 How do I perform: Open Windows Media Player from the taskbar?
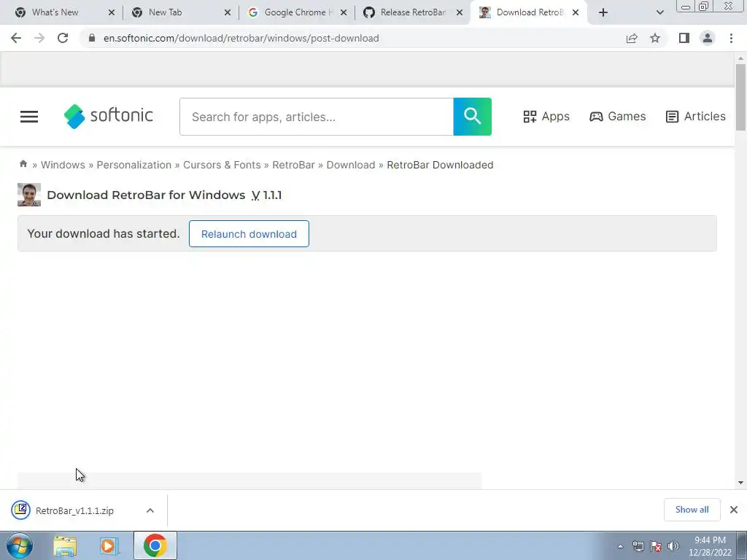point(109,545)
